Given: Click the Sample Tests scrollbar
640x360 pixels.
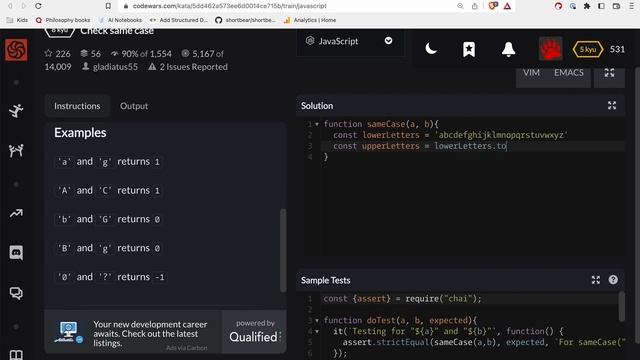Looking at the screenshot, I should [622, 307].
